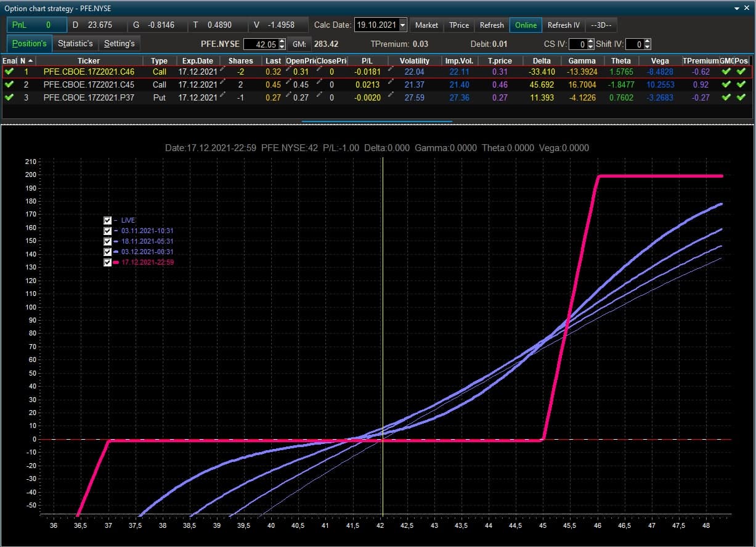The image size is (756, 547).
Task: Click the Delta column header
Action: point(542,60)
